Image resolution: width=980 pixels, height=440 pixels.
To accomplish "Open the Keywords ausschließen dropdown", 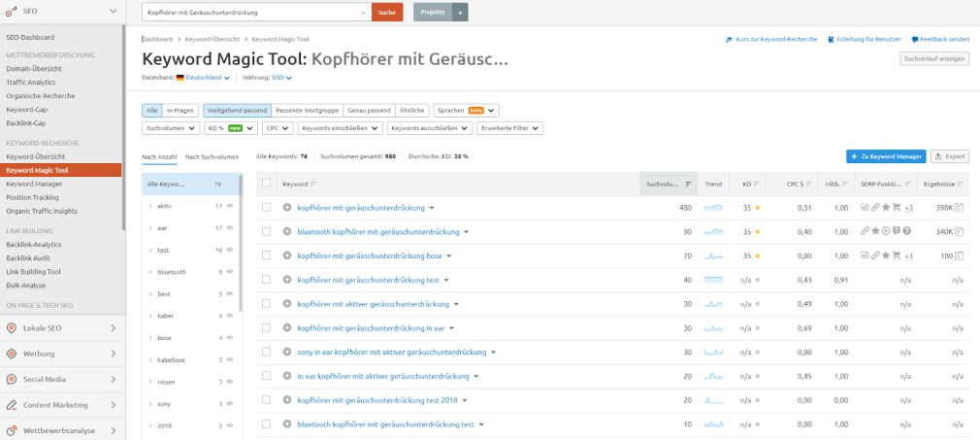I will tap(430, 128).
